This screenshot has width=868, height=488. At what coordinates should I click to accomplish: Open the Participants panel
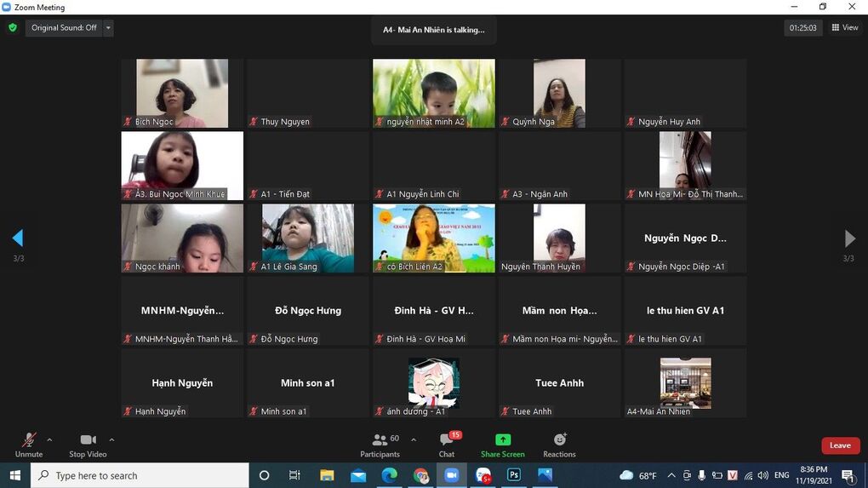pos(380,444)
